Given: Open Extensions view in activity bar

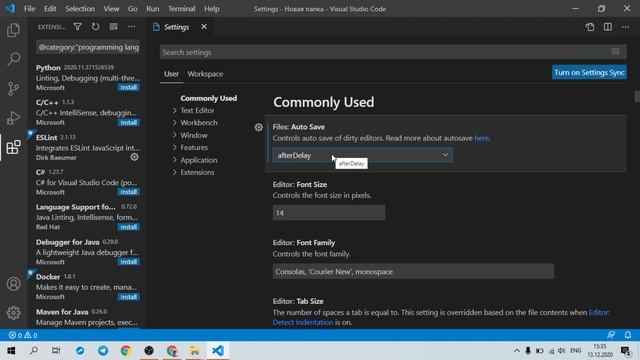Looking at the screenshot, I should 13,147.
